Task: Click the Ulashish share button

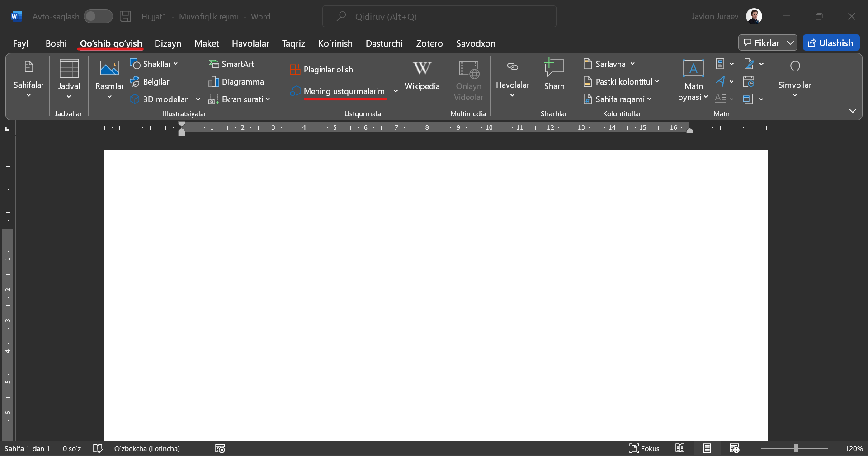Action: pyautogui.click(x=831, y=43)
